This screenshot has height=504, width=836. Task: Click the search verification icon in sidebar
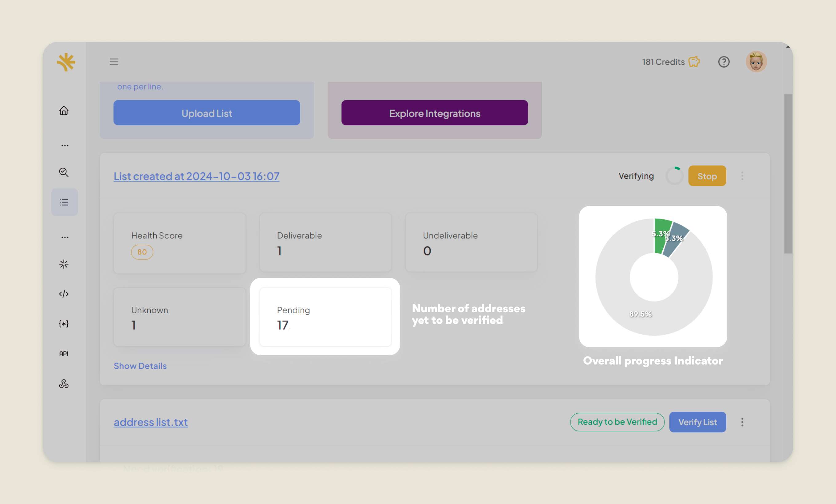[x=64, y=172]
